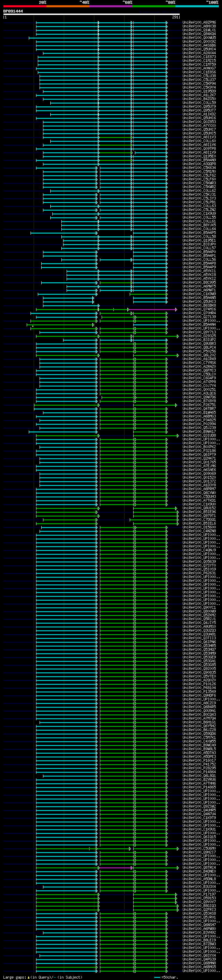Click label UniRef100_B3VH92

coord(199,932)
